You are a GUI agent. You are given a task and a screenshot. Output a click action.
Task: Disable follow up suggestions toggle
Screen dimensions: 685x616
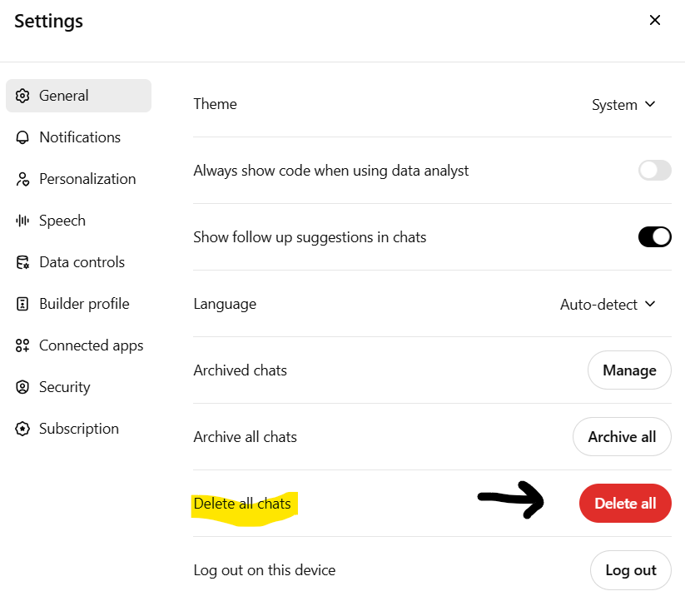[x=654, y=237]
